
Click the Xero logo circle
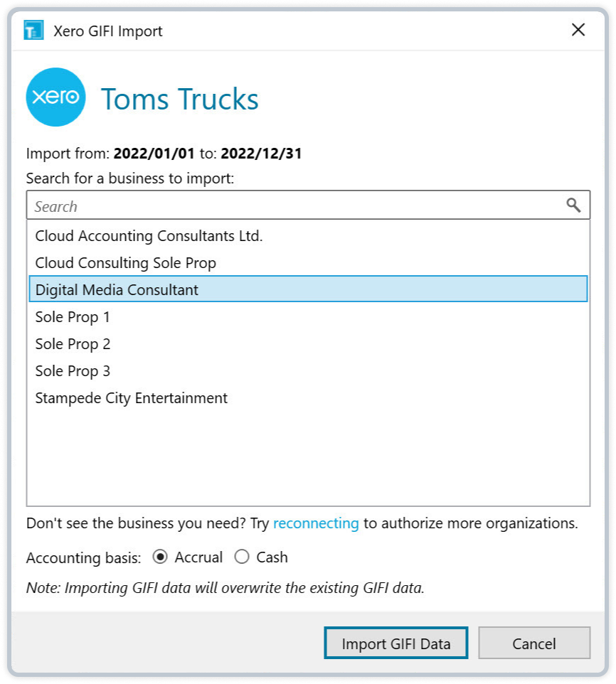coord(56,97)
